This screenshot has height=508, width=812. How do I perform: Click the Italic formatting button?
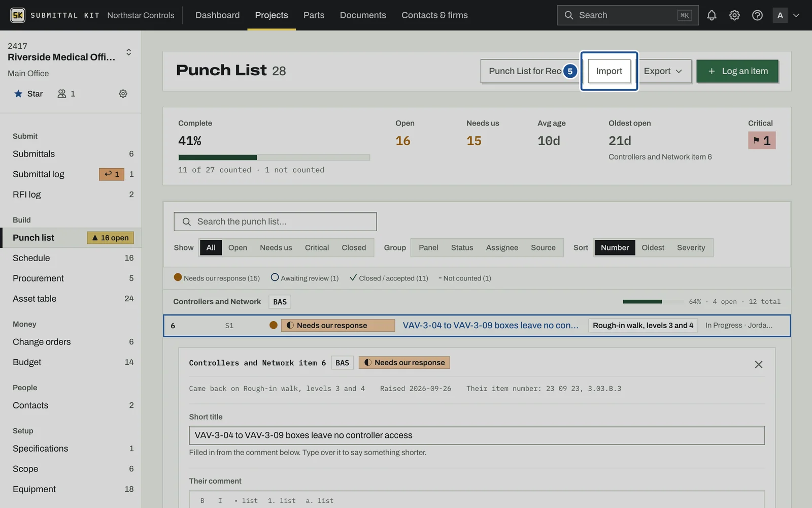220,501
